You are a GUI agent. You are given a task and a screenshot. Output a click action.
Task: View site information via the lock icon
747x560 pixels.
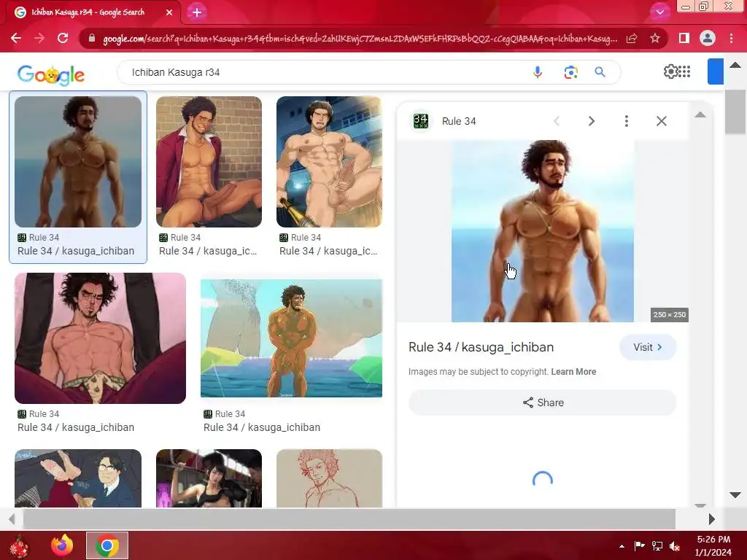[92, 38]
